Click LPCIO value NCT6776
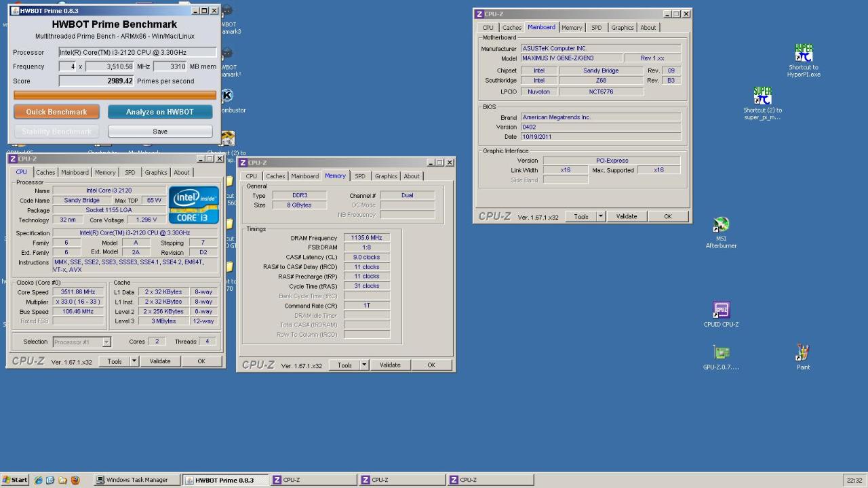The height and width of the screenshot is (488, 868). [x=601, y=91]
